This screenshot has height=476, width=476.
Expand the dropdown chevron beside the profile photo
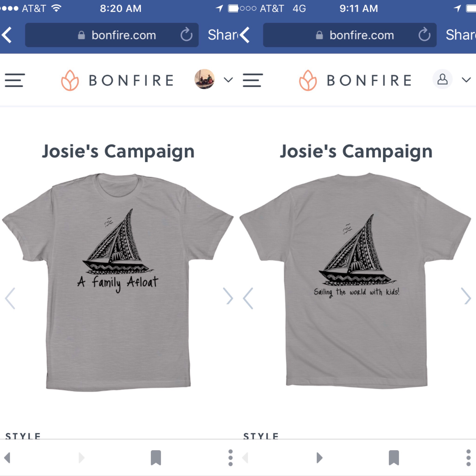pyautogui.click(x=228, y=80)
